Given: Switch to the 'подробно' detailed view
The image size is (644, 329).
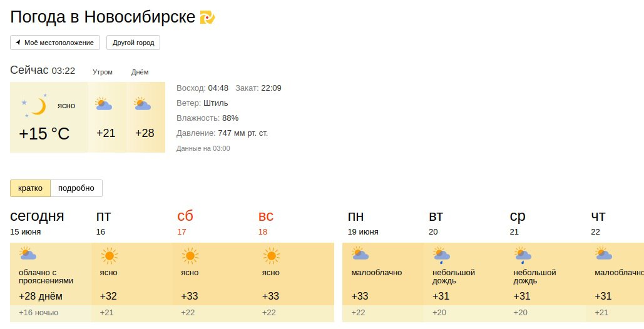Looking at the screenshot, I should [x=76, y=188].
